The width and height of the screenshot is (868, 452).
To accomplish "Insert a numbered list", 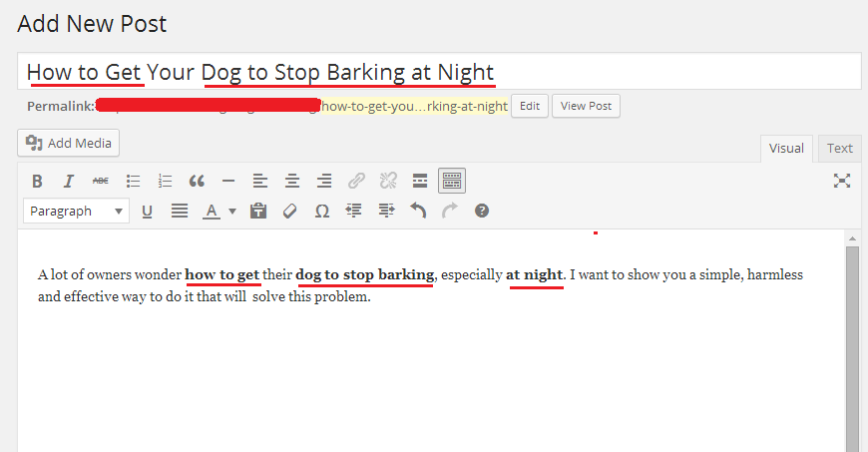I will [x=165, y=182].
